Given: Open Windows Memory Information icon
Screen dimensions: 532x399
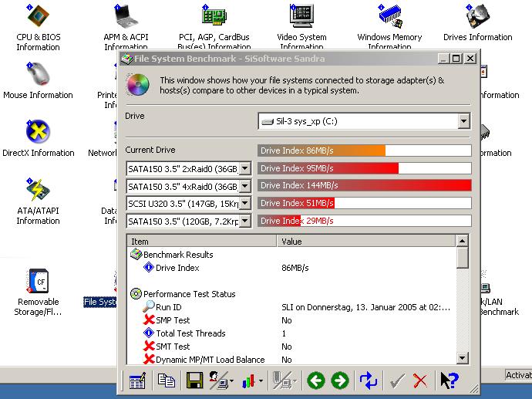Looking at the screenshot, I should [x=389, y=25].
